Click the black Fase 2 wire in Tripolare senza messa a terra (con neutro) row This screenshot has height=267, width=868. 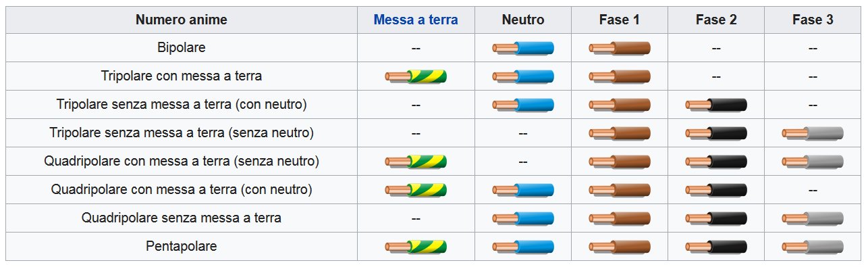[x=716, y=105]
